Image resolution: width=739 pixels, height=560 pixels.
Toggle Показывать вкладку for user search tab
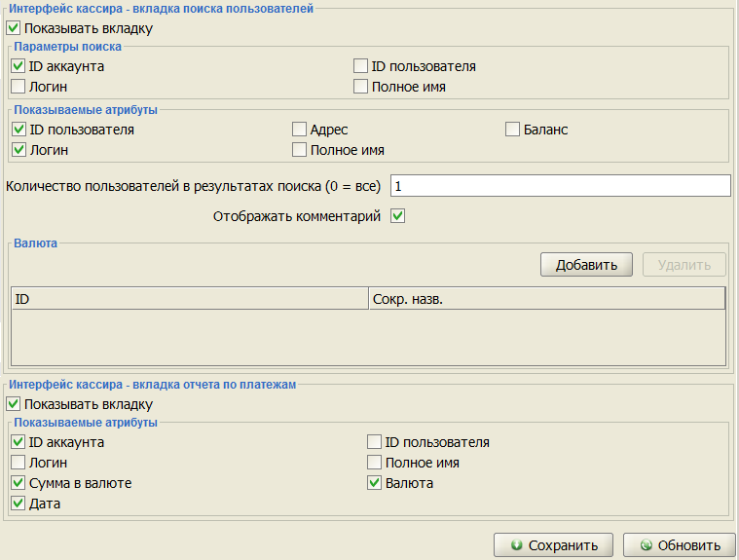[x=14, y=28]
